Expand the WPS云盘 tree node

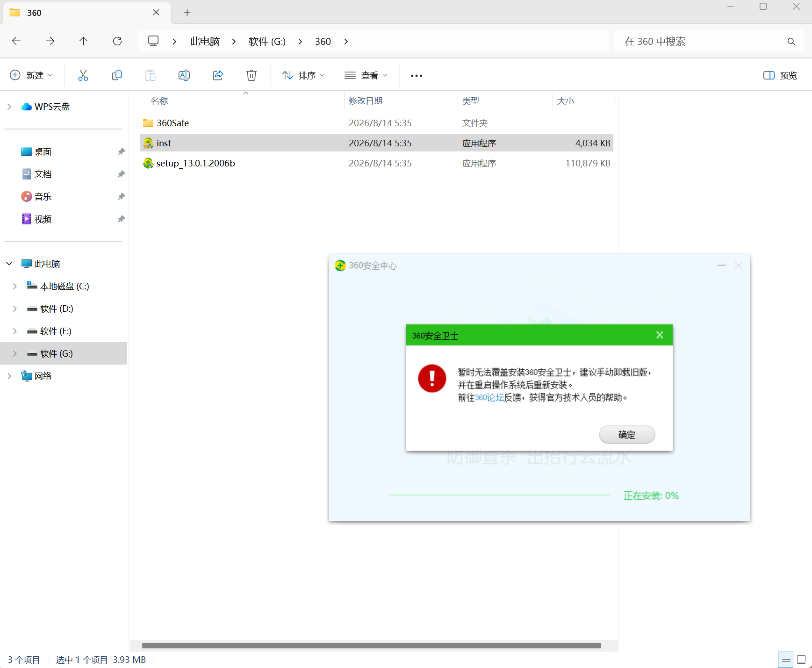[x=9, y=107]
